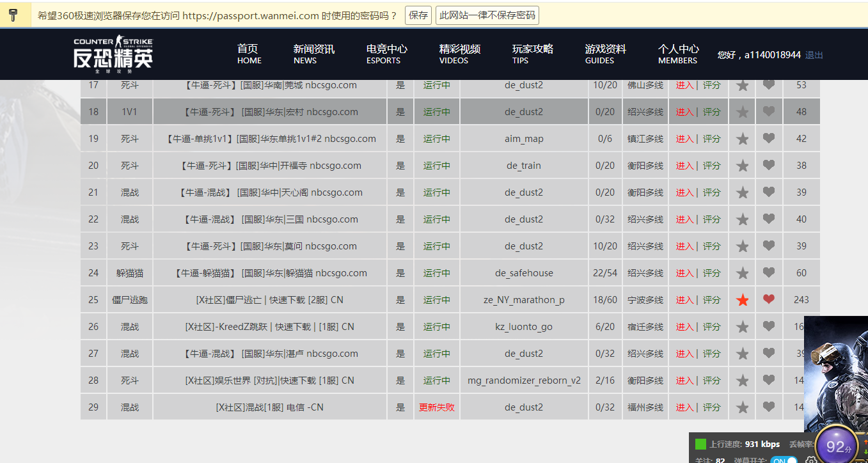Open stream settings via the gear icon
Screen dimensions: 868x463
click(x=810, y=460)
